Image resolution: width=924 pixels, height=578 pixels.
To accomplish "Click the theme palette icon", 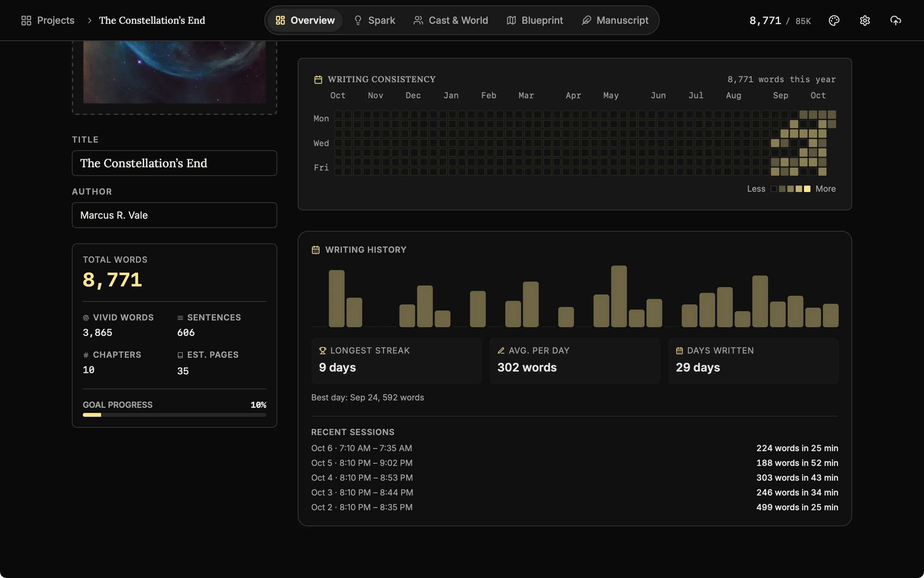I will click(x=834, y=20).
